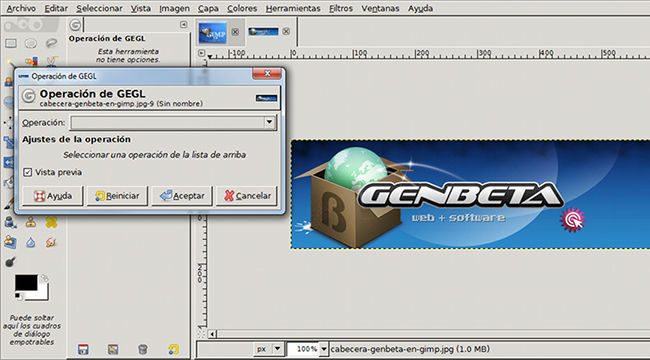
Task: Select the Perspective Clone tool
Action: [10, 242]
